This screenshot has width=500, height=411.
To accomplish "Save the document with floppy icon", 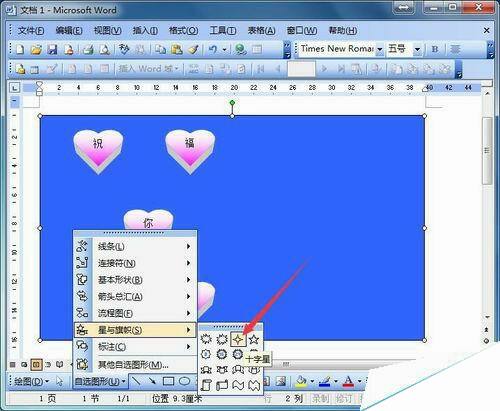I will 52,49.
